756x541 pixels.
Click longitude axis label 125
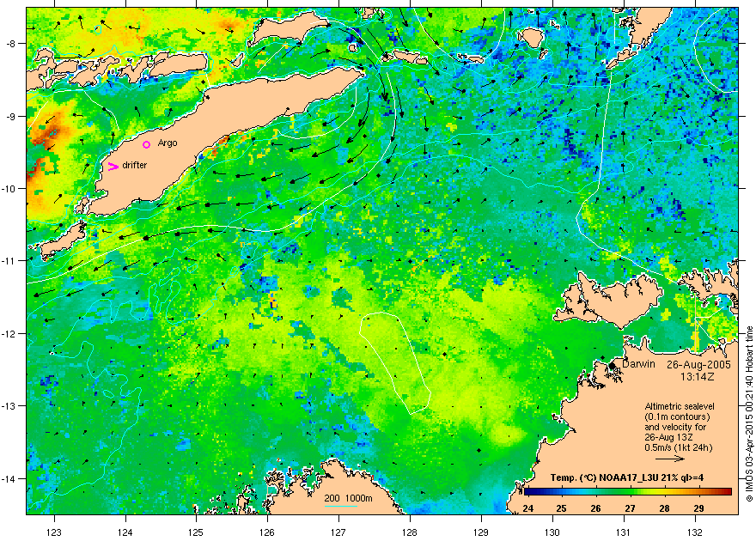point(196,532)
